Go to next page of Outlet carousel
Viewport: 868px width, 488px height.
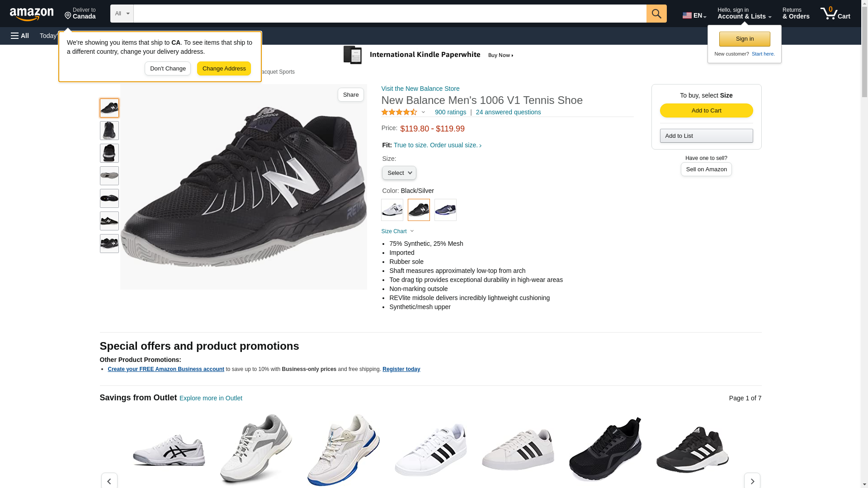click(x=752, y=481)
